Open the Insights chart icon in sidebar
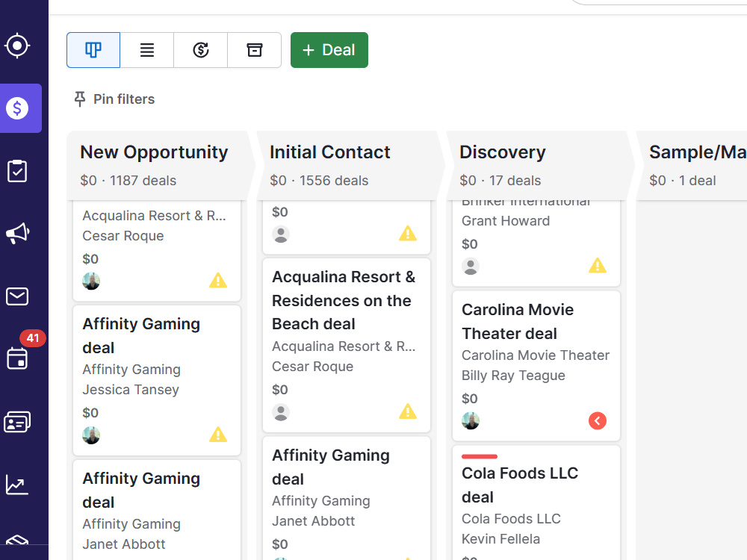This screenshot has height=560, width=747. 17,485
